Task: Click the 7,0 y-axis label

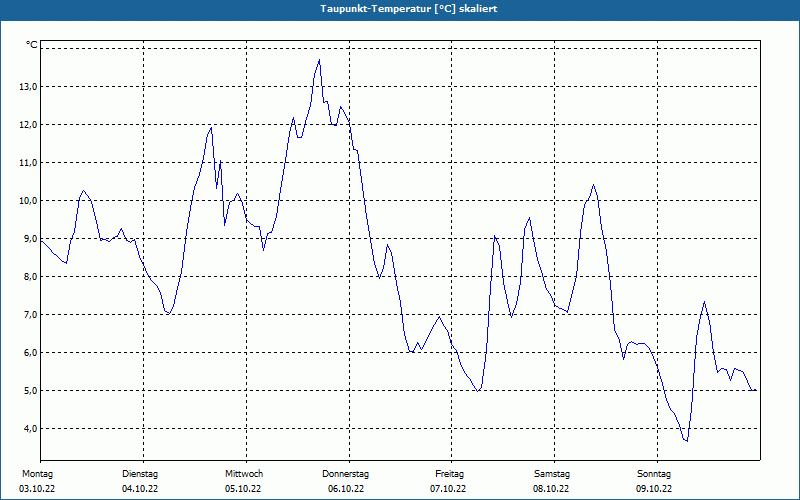Action: click(31, 315)
